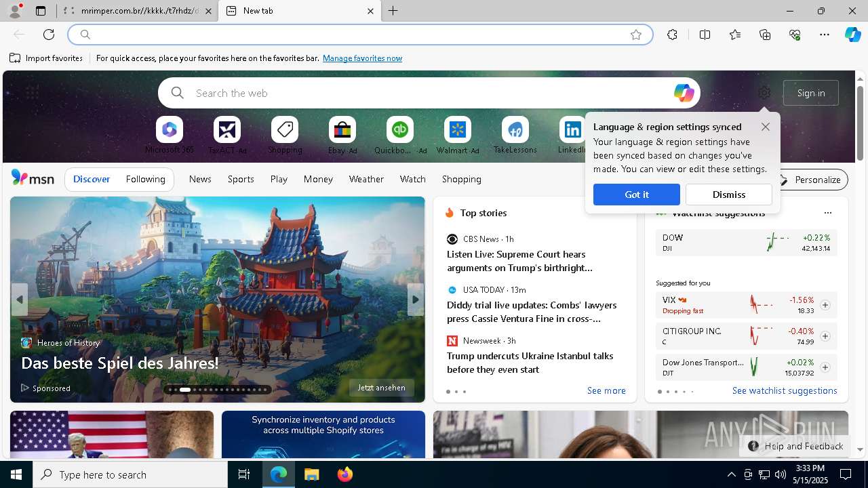This screenshot has height=488, width=868.
Task: Open the tab actions menu icon
Action: coord(41,11)
